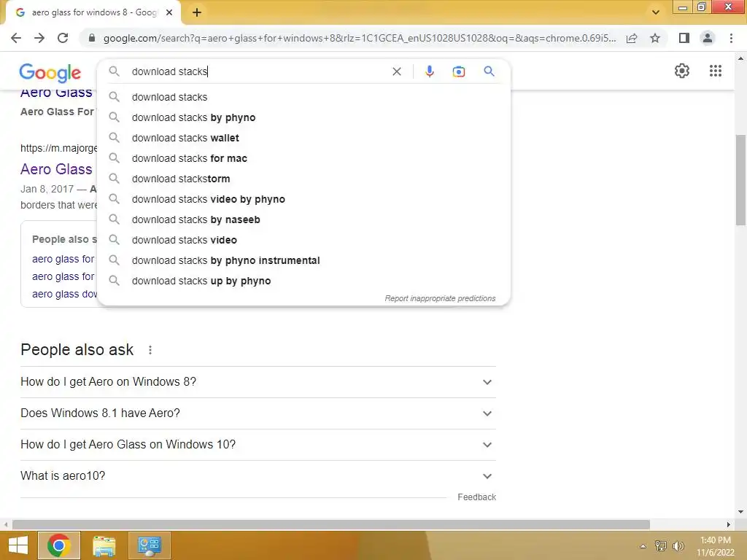Image resolution: width=747 pixels, height=560 pixels.
Task: Expand 'How do I get Aero on Windows 8?'
Action: (258, 382)
